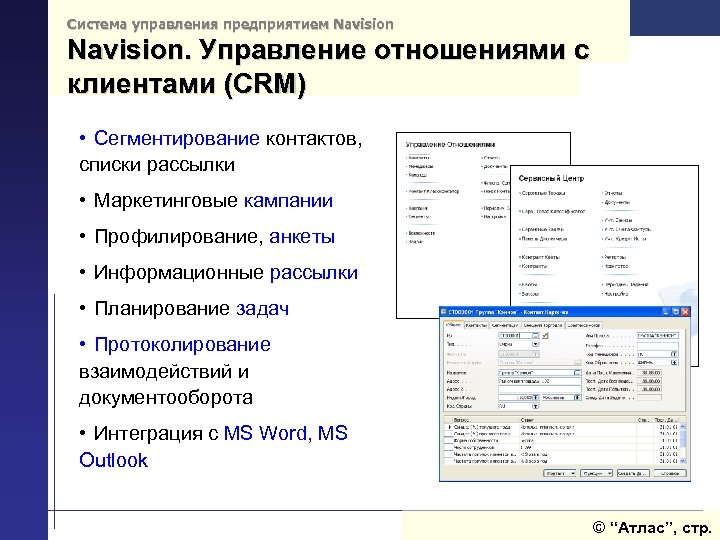Screen dimensions: 720x540
Task: Click the Contact Card window title icon
Action: coord(444,312)
